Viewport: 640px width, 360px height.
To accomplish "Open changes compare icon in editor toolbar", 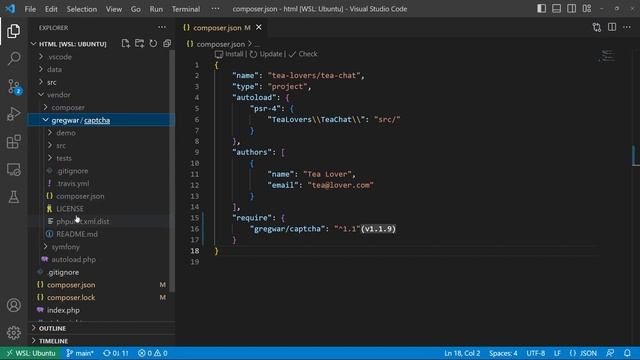I will click(x=597, y=27).
